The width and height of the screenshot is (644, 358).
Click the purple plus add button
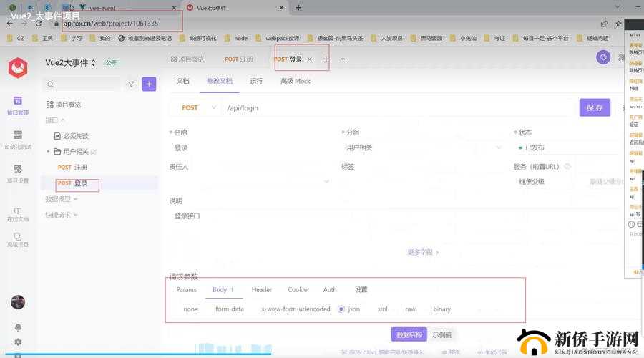[149, 84]
